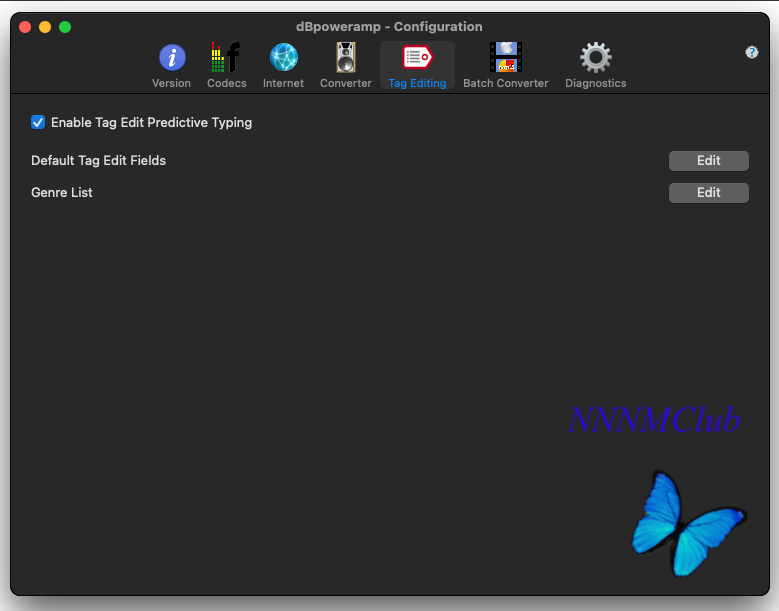Click the Genre List label
This screenshot has width=779, height=611.
pos(62,193)
